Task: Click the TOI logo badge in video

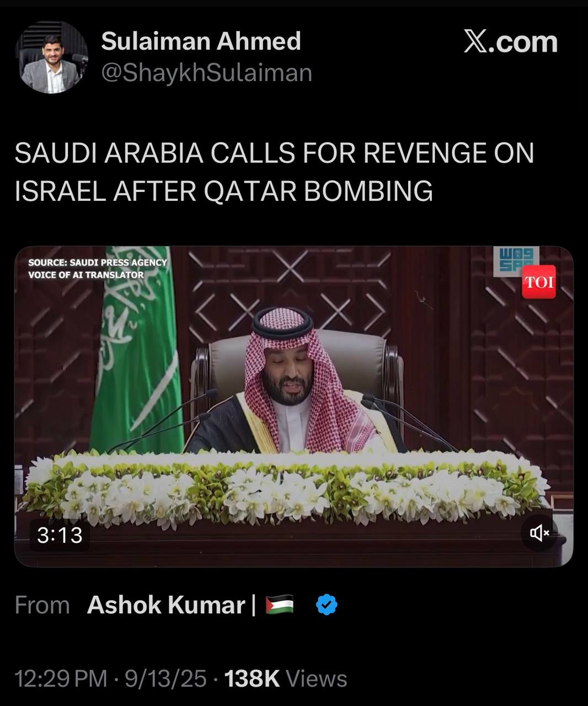Action: 538,282
